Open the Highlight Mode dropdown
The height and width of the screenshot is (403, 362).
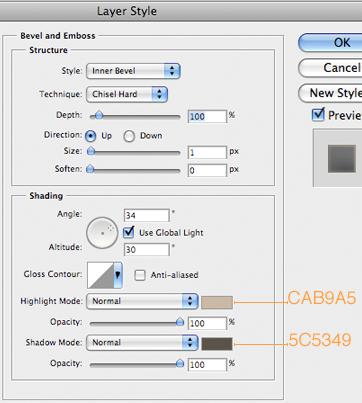coord(142,301)
